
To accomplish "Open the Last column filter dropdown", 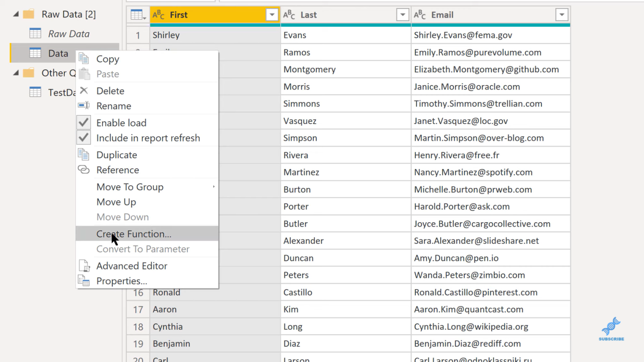I will click(402, 15).
